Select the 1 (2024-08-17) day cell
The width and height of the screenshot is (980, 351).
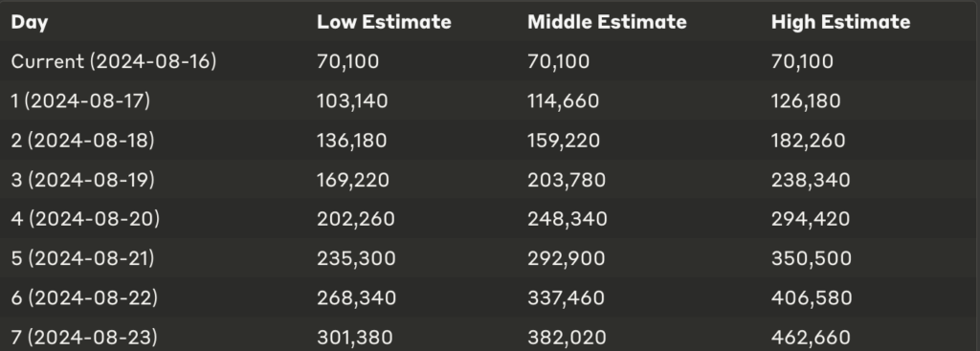tap(80, 100)
